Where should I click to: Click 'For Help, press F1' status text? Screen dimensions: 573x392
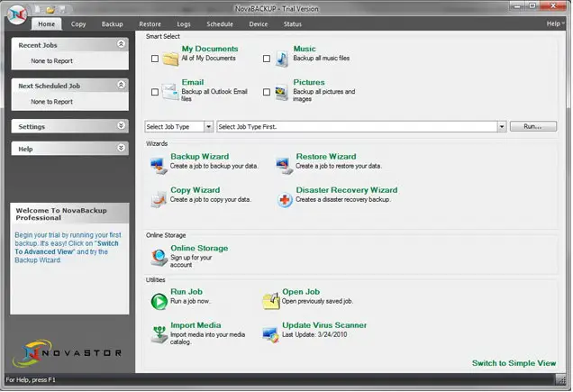pos(31,380)
